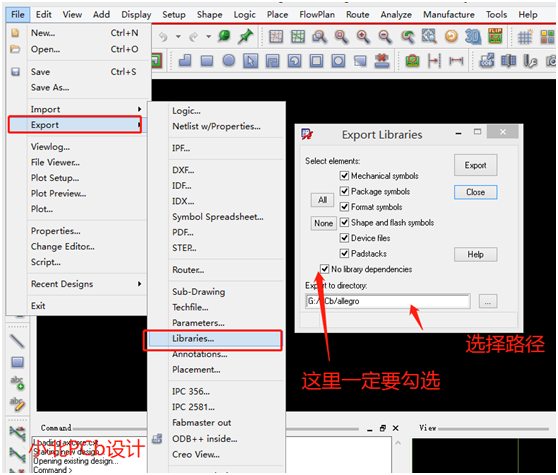The image size is (558, 475).
Task: Open the Undo history dropdown arrow
Action: [178, 37]
